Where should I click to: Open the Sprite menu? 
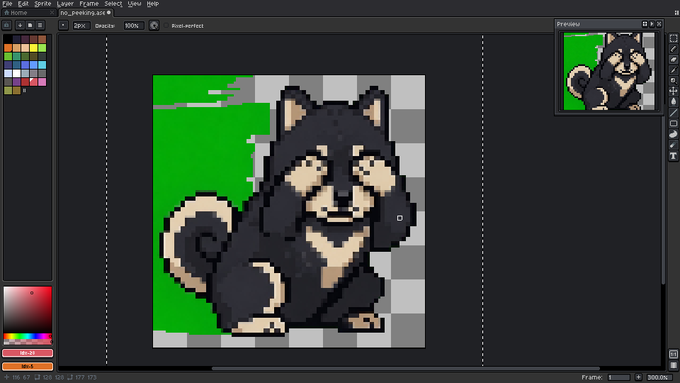[42, 3]
